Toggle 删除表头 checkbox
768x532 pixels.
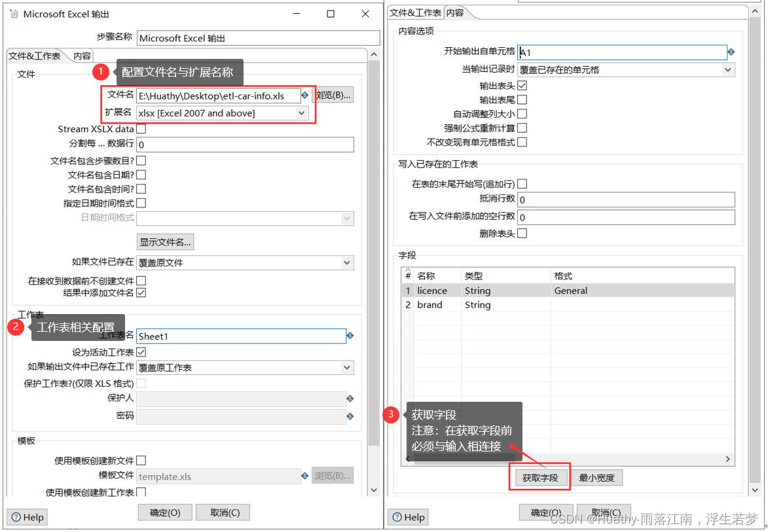click(x=522, y=234)
